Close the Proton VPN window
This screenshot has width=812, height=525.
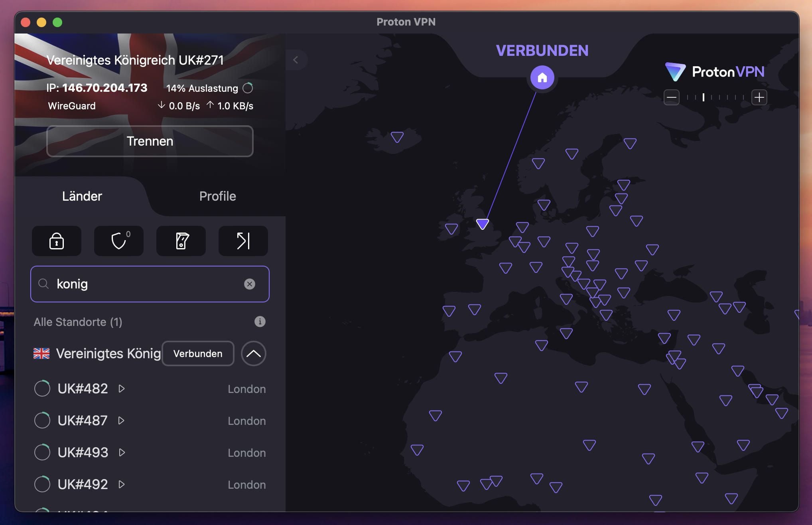26,22
